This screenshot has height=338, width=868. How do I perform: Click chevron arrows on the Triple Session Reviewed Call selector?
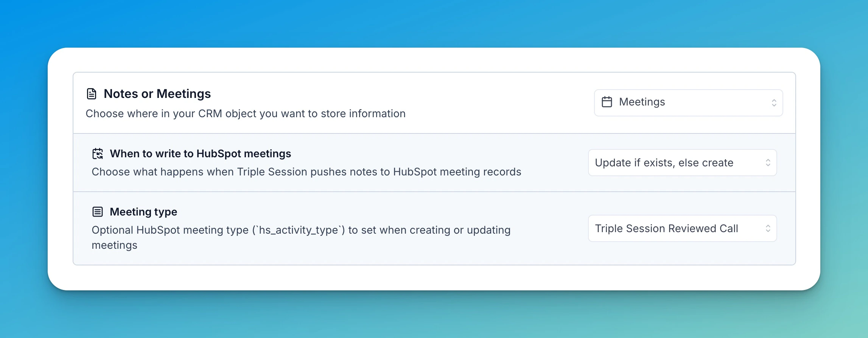[768, 228]
